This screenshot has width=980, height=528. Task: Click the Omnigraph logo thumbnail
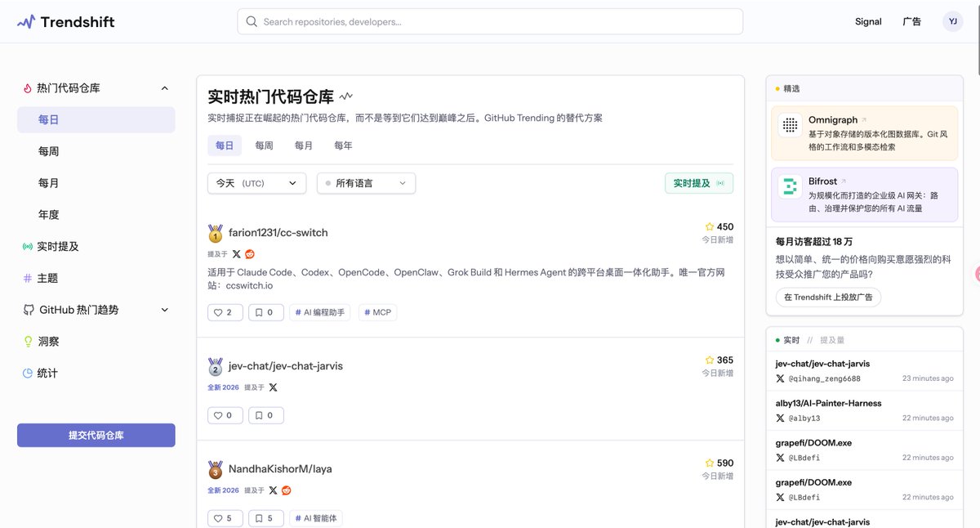(790, 125)
